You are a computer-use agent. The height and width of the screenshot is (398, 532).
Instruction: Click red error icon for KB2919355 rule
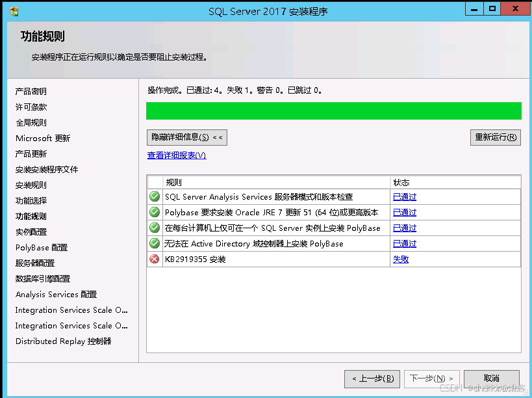pos(155,259)
